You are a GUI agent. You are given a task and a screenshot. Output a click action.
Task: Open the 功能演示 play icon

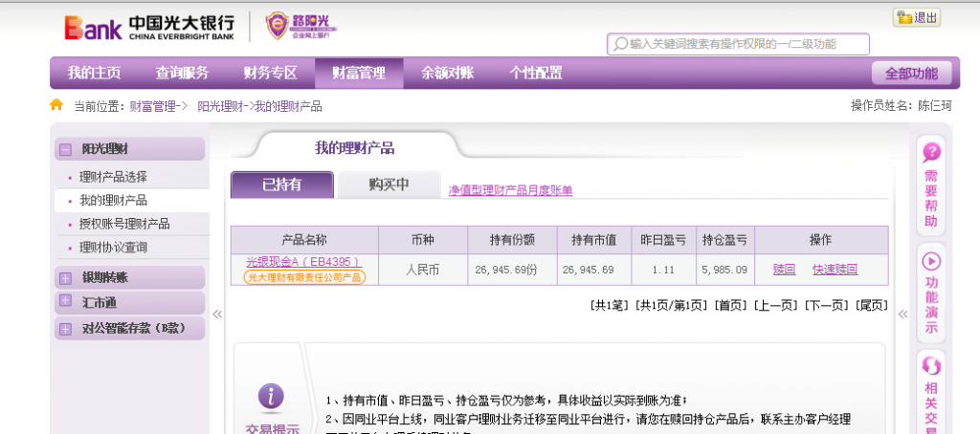click(930, 261)
